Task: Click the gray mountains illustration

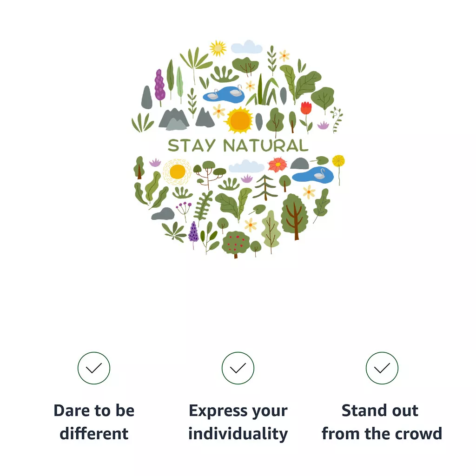Action: pyautogui.click(x=174, y=119)
